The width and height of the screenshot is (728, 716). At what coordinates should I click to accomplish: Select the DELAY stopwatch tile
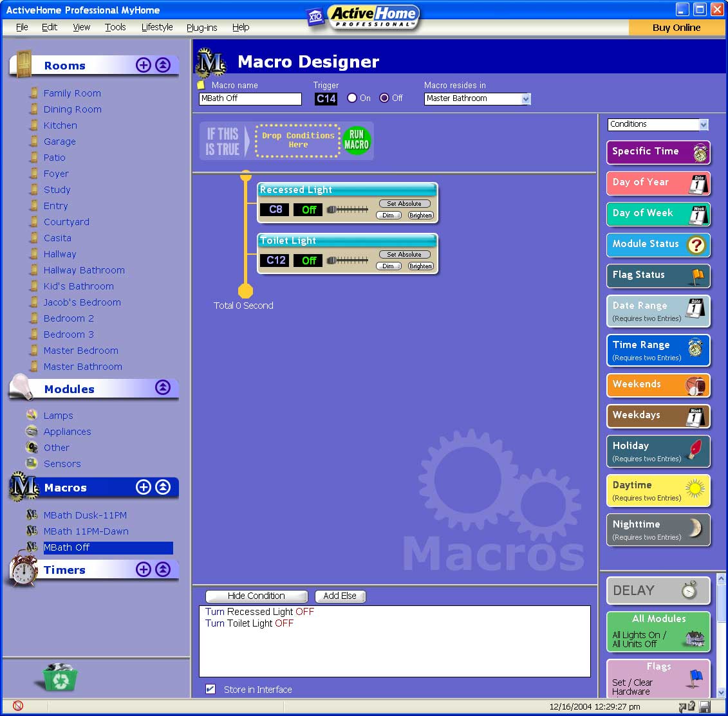[x=658, y=591]
